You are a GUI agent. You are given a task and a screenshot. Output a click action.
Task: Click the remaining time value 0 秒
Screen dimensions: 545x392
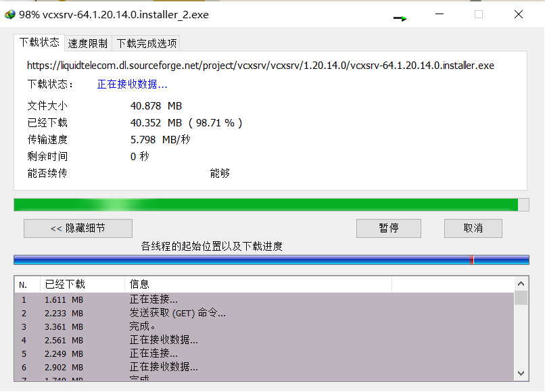pos(140,156)
